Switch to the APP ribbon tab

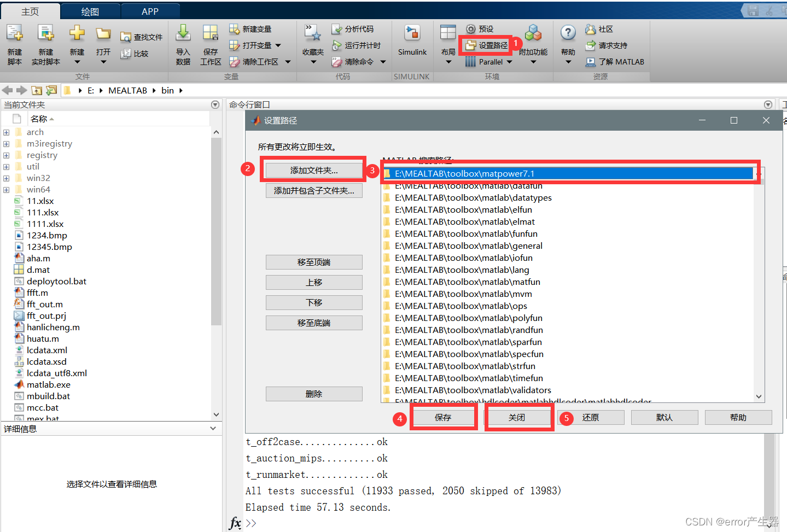pyautogui.click(x=149, y=10)
